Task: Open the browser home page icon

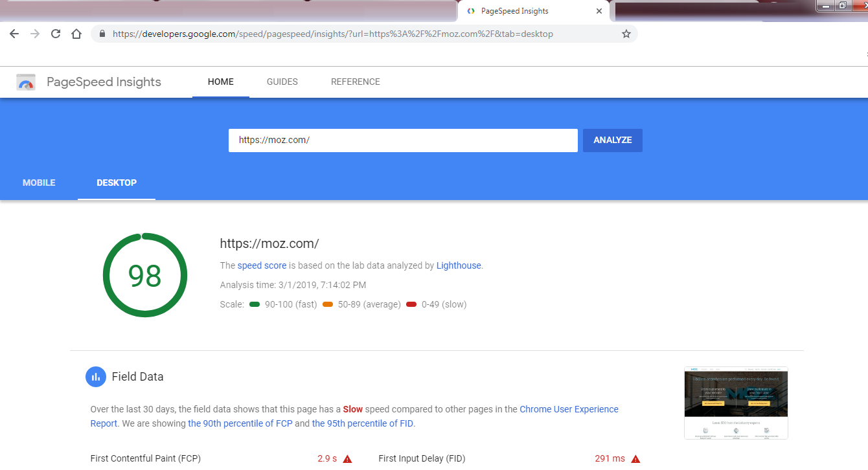Action: (x=76, y=34)
